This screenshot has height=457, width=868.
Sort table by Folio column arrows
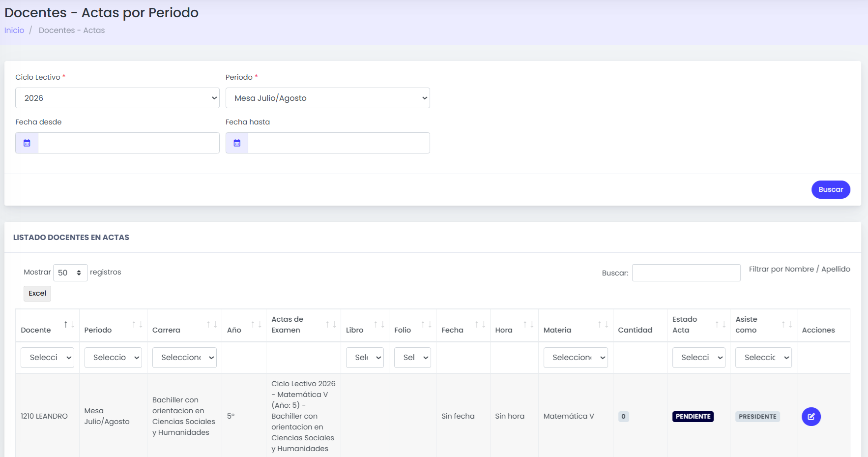pyautogui.click(x=426, y=325)
